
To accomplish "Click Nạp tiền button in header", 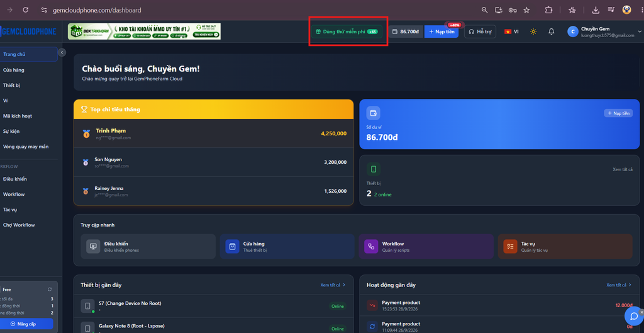I will tap(441, 31).
